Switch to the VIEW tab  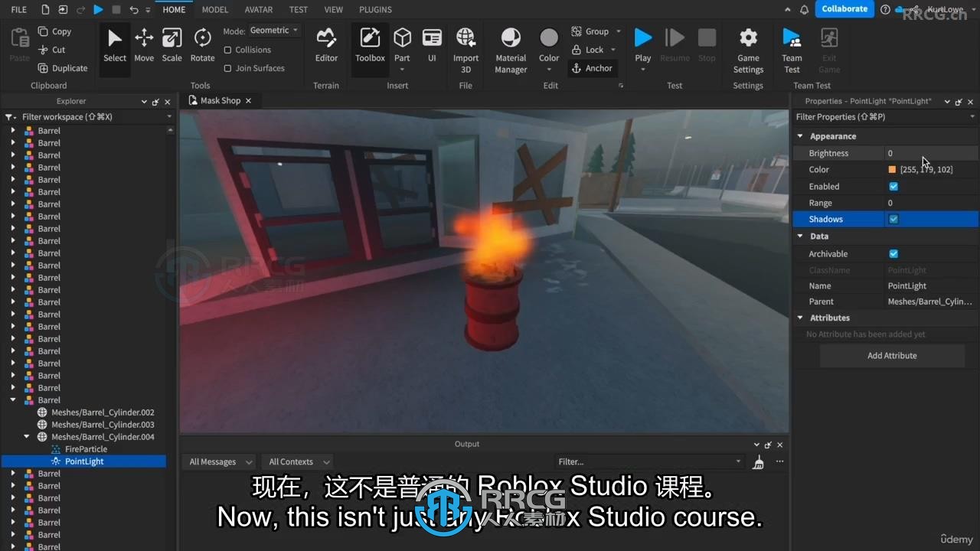pyautogui.click(x=333, y=9)
